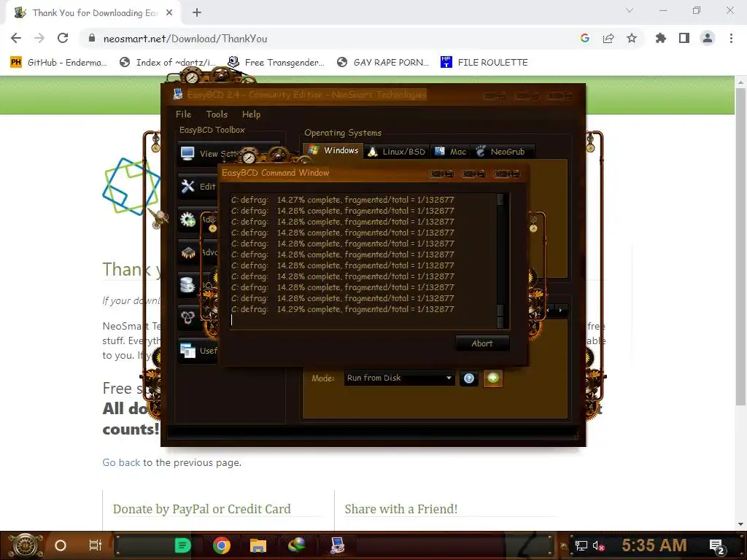
Task: Click the browser back button
Action: pyautogui.click(x=16, y=38)
